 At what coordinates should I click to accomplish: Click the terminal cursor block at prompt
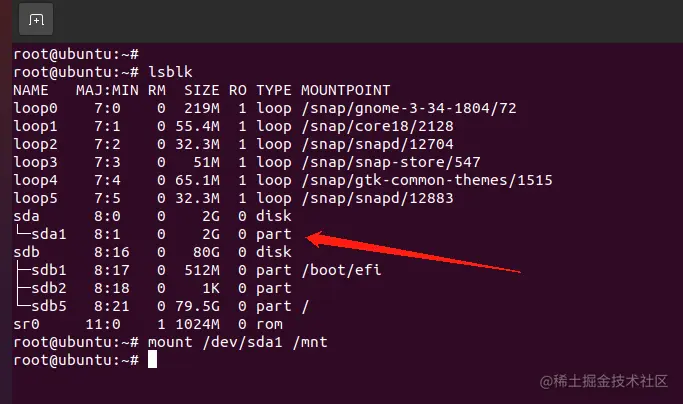pos(152,360)
